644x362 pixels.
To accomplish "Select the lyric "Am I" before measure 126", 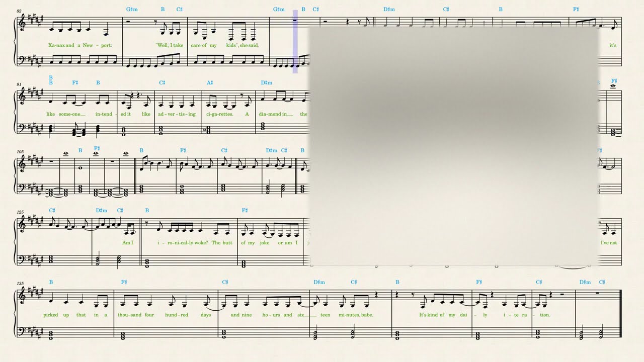I will [128, 243].
